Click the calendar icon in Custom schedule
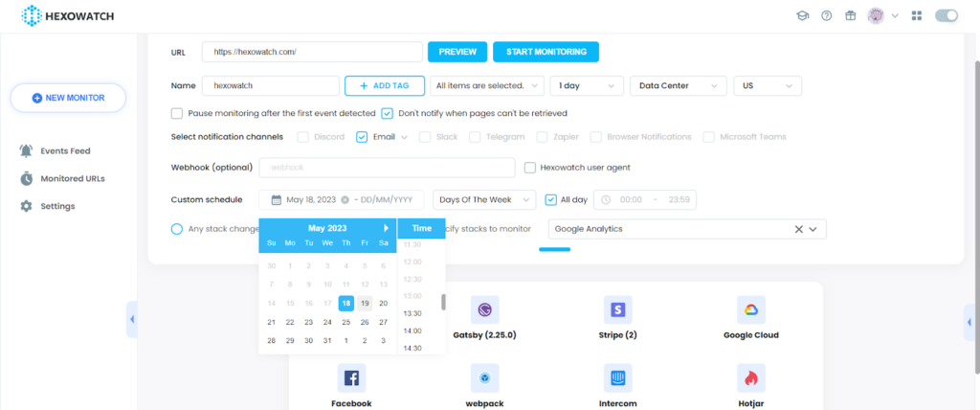Viewport: 980px width, 410px height. coord(277,199)
